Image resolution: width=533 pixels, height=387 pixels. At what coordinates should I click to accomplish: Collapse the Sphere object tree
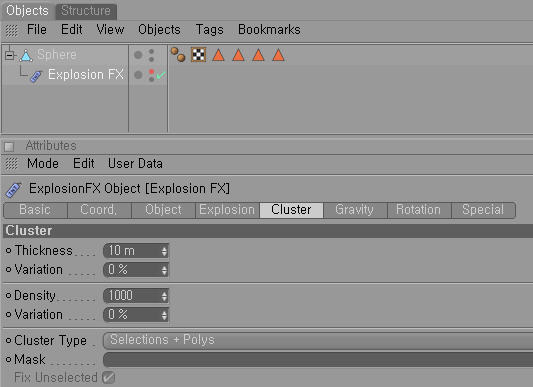tap(10, 55)
